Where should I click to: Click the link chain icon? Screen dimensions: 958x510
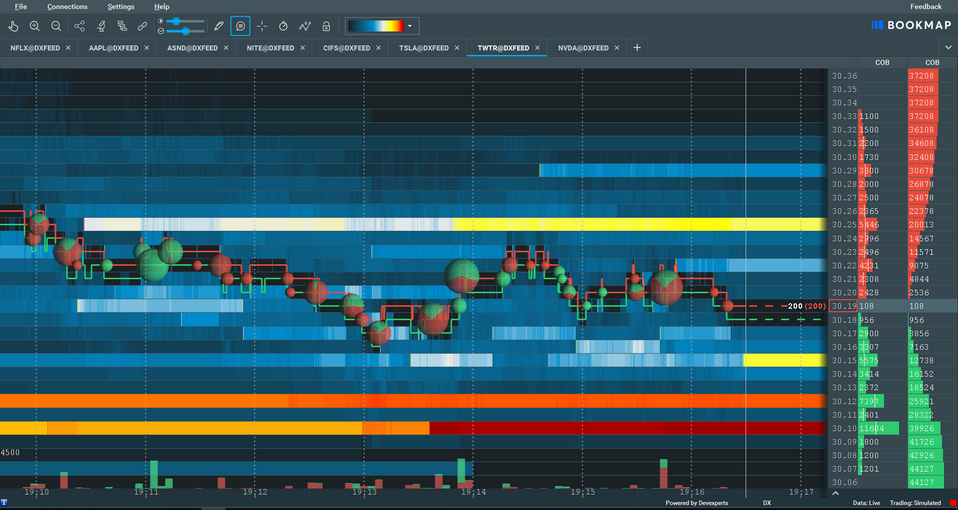[143, 25]
